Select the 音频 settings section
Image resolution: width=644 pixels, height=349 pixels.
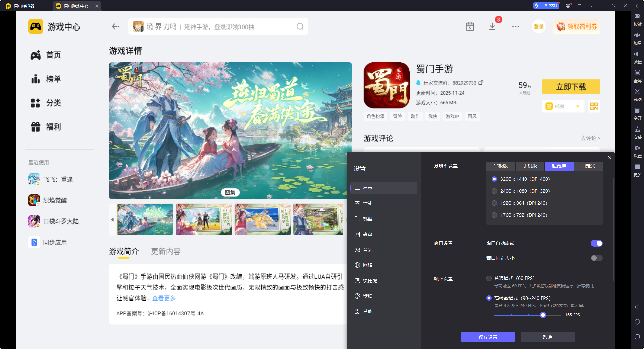(368, 249)
